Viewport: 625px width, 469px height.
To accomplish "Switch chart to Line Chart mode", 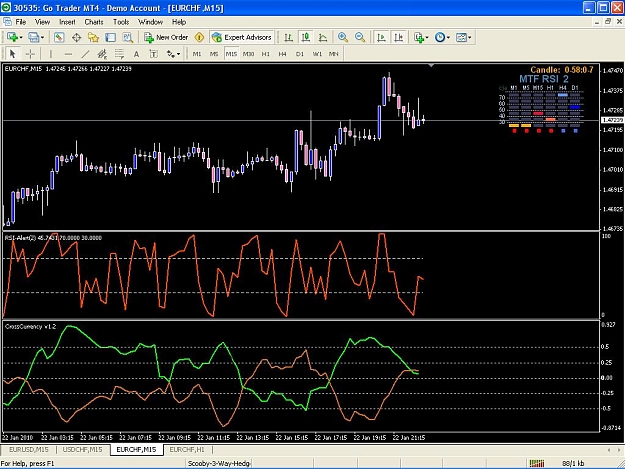I will click(x=323, y=37).
